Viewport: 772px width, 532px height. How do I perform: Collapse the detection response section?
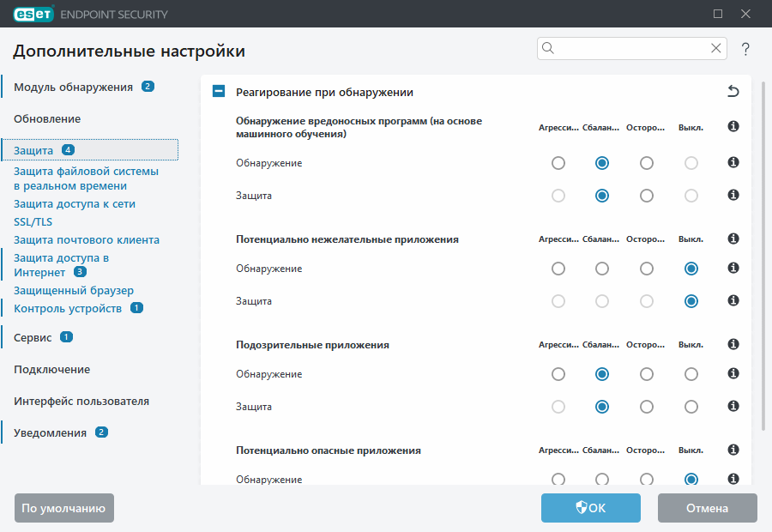(x=218, y=91)
